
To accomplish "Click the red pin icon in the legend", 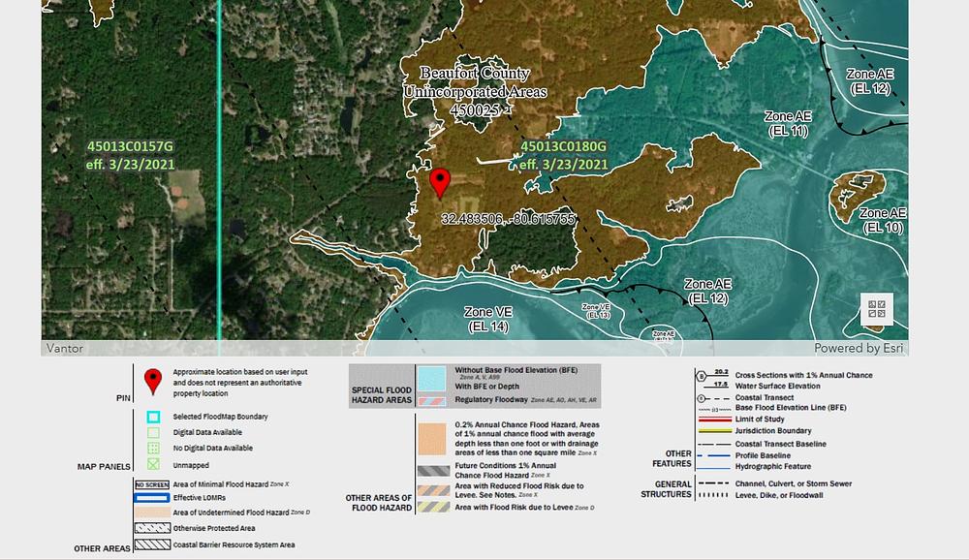I will (x=153, y=382).
